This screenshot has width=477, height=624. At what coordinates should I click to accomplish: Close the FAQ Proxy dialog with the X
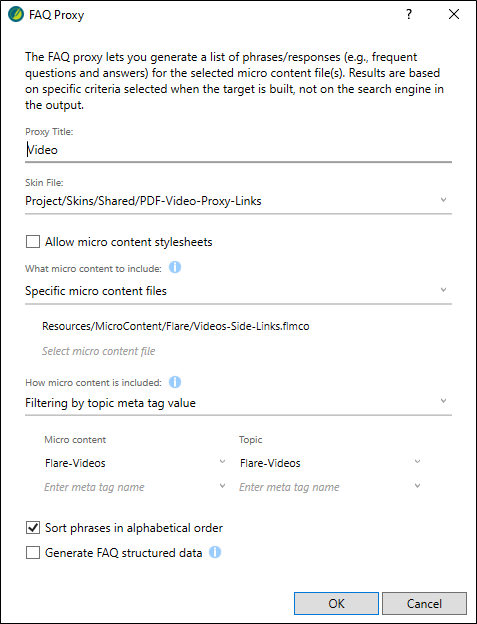tap(454, 14)
